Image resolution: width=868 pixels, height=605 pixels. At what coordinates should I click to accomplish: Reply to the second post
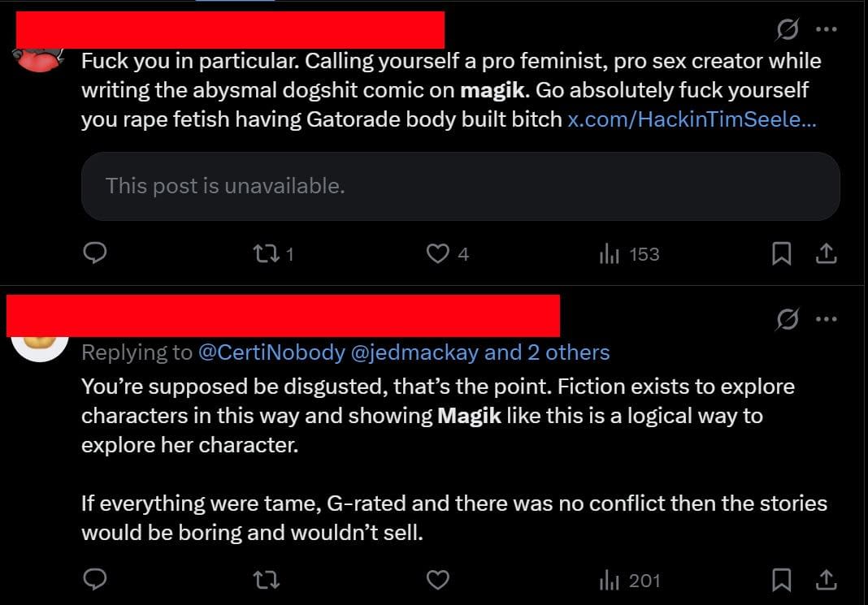[96, 580]
